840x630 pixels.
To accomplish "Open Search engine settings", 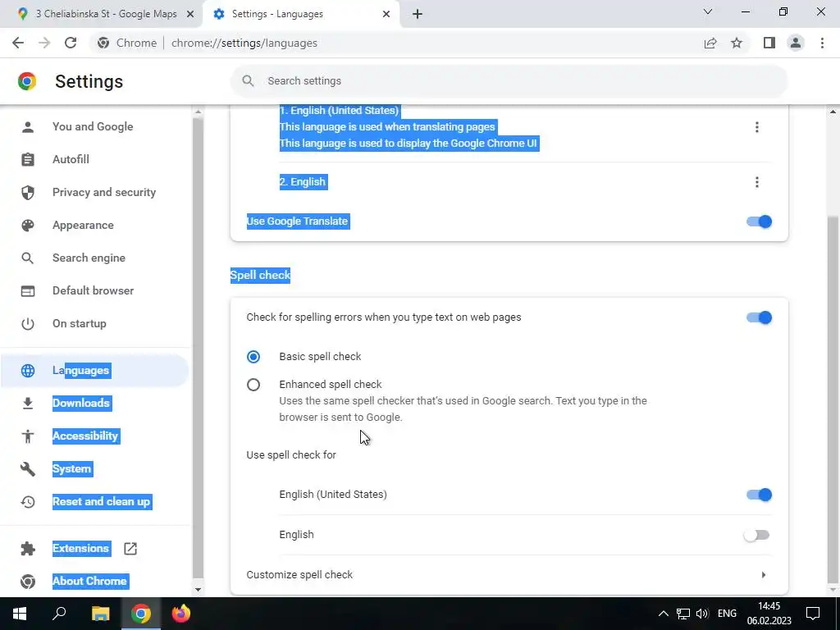I will (x=89, y=258).
